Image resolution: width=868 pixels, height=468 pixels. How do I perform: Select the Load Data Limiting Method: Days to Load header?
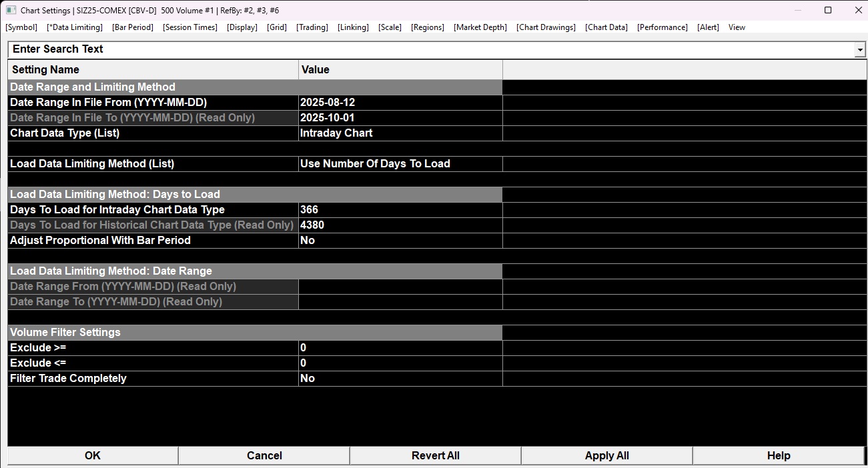tap(255, 195)
